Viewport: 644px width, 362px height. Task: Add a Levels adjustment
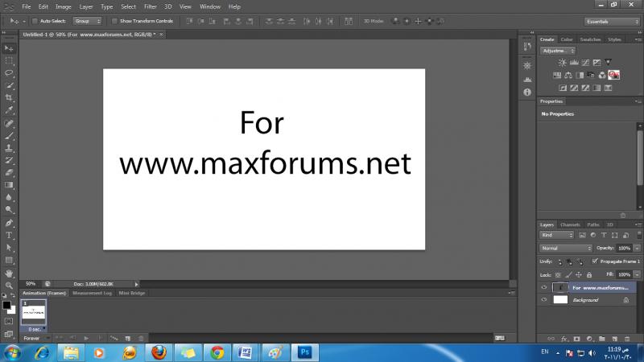tap(574, 63)
